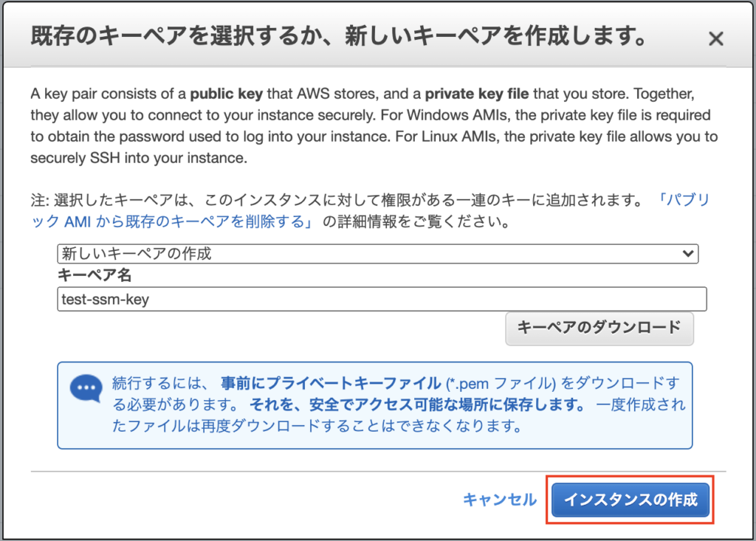Click the bold text 'public key'

click(x=226, y=94)
